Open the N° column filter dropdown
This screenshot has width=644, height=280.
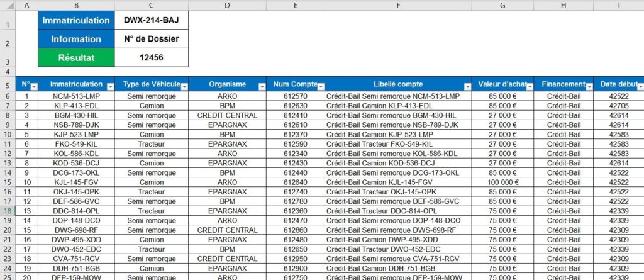coord(34,86)
